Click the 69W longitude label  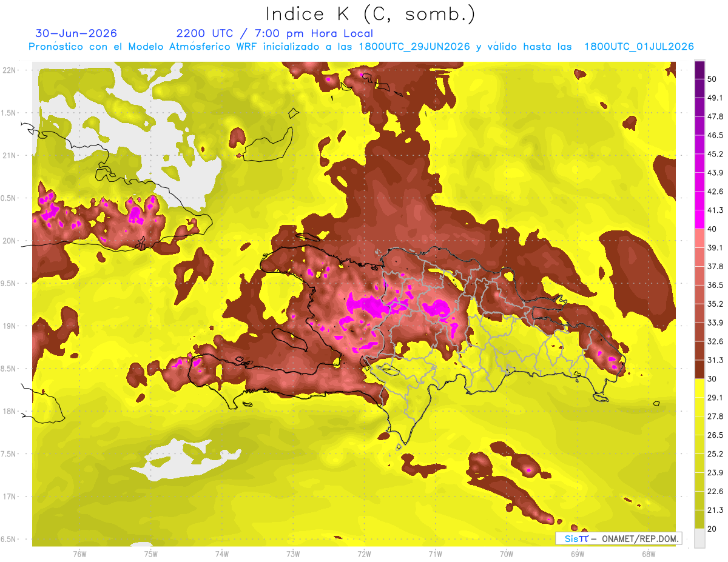click(x=578, y=554)
